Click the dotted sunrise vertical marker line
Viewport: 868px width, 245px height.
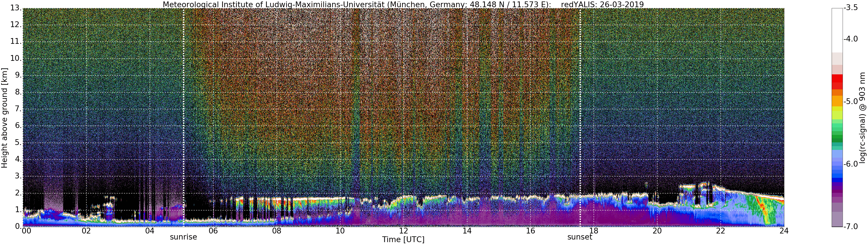click(x=183, y=117)
